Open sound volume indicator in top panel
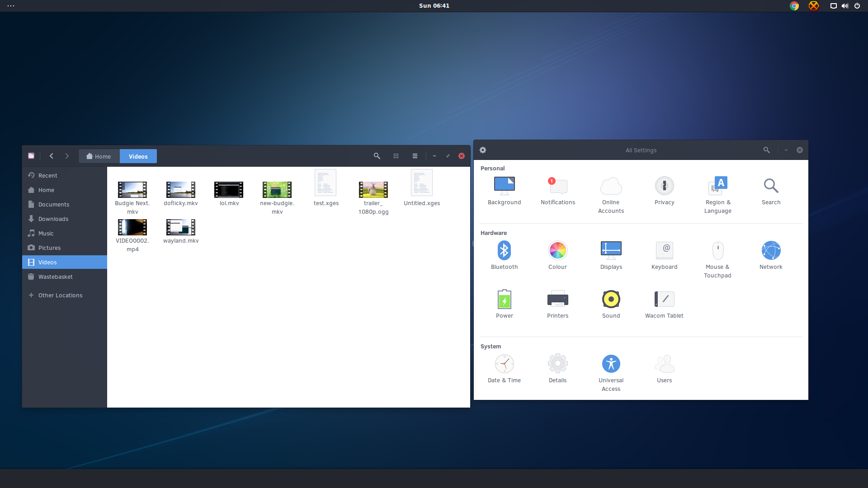The width and height of the screenshot is (868, 488). click(845, 6)
